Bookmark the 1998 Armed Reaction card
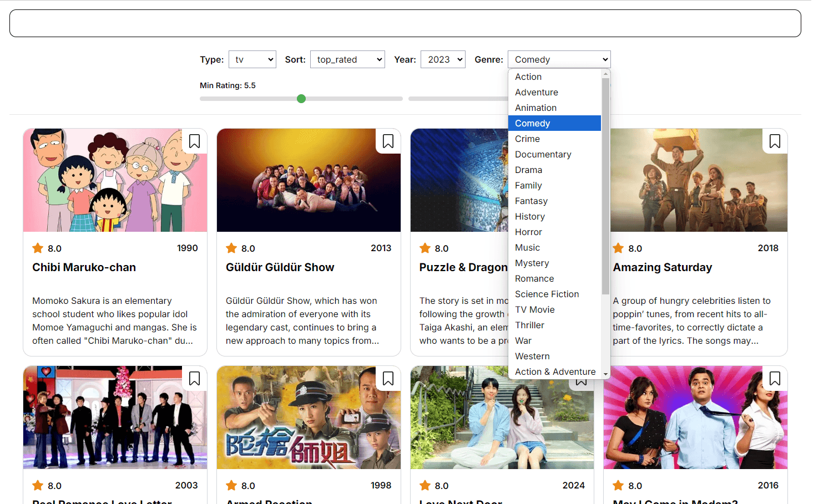The image size is (829, 504). tap(388, 379)
